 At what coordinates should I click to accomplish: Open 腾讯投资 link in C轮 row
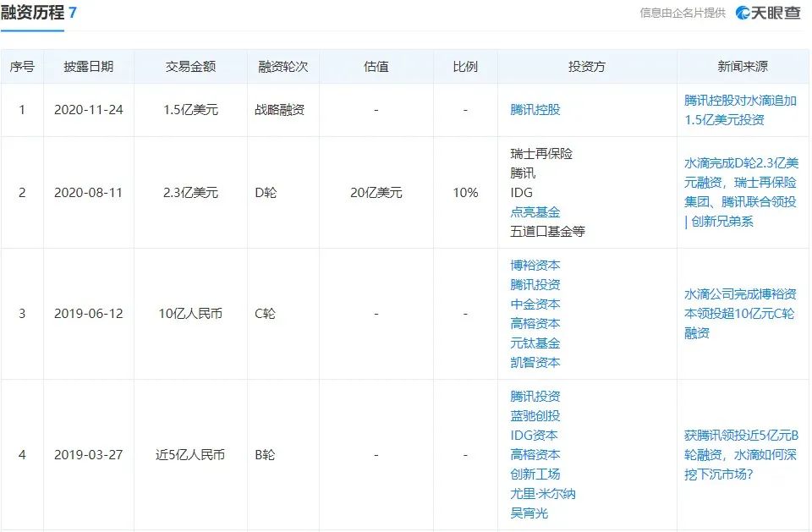(535, 284)
